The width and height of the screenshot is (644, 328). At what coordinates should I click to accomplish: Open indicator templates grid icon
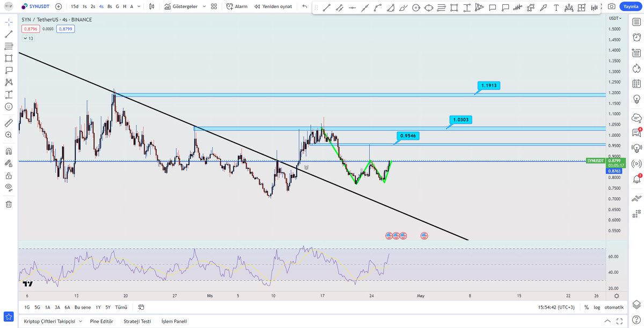214,6
